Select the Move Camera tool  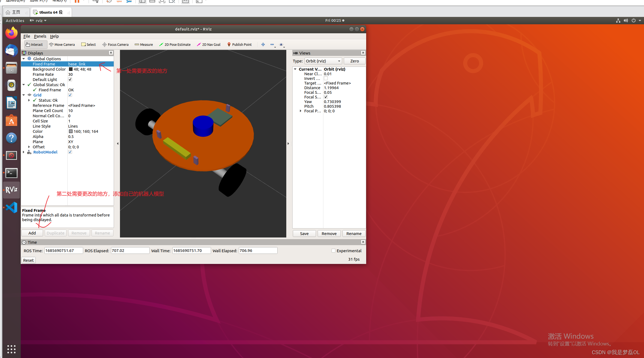tap(62, 44)
